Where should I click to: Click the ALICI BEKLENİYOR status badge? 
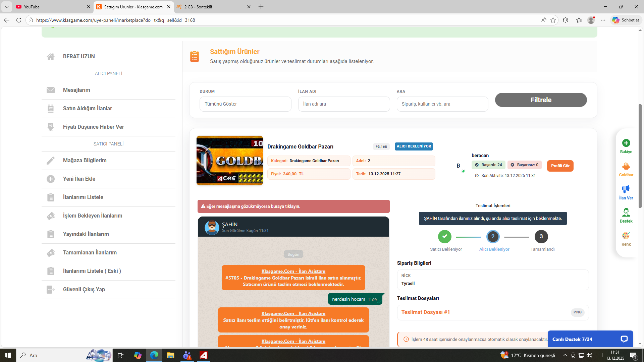coord(414,146)
